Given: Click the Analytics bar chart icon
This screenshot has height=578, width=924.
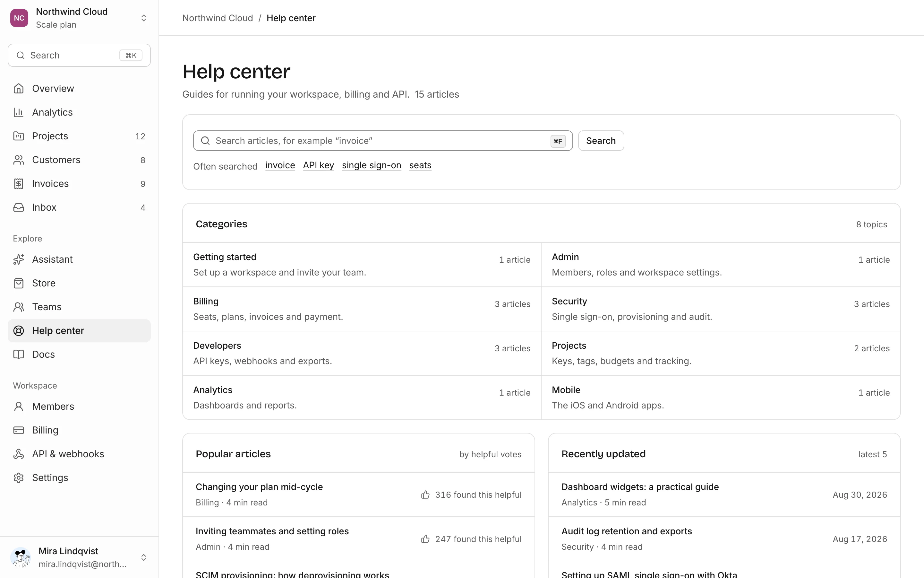Looking at the screenshot, I should pyautogui.click(x=18, y=112).
